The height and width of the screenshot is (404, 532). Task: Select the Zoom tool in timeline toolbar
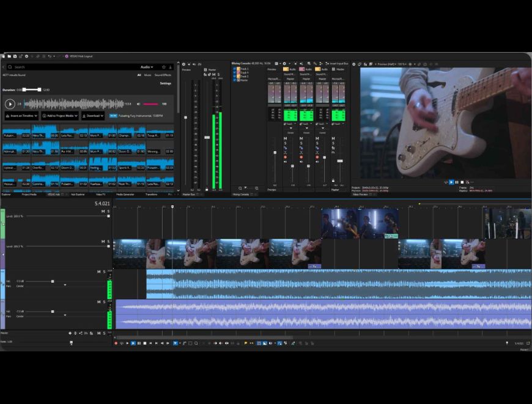196,343
